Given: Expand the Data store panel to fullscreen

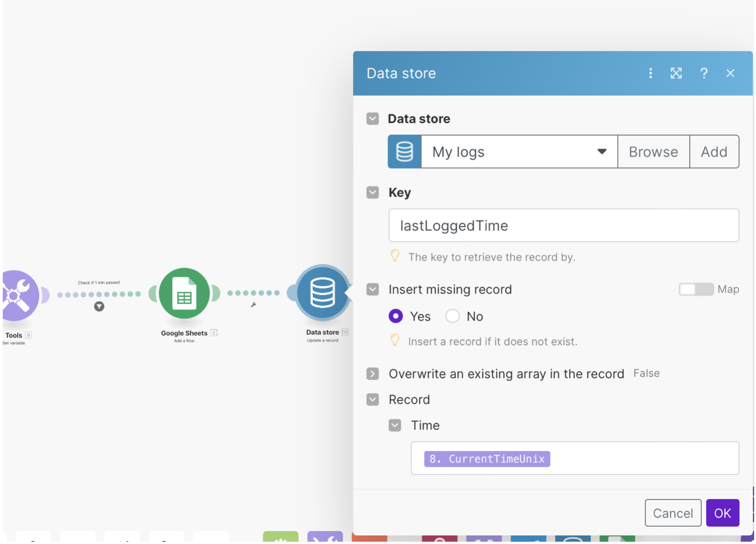Looking at the screenshot, I should (x=676, y=73).
